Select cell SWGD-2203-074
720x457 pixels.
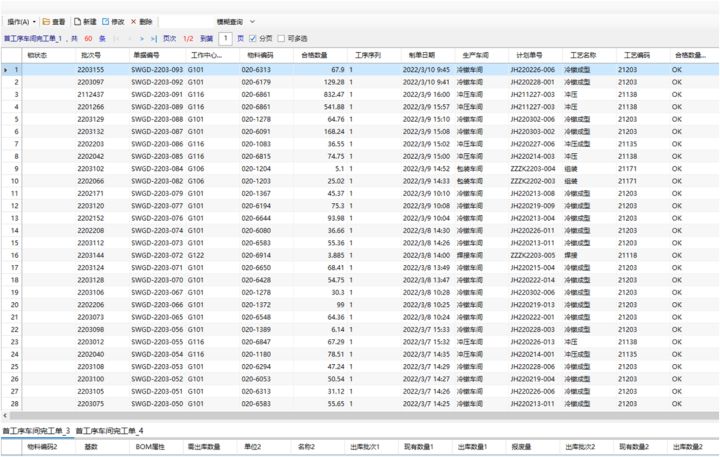coord(157,231)
